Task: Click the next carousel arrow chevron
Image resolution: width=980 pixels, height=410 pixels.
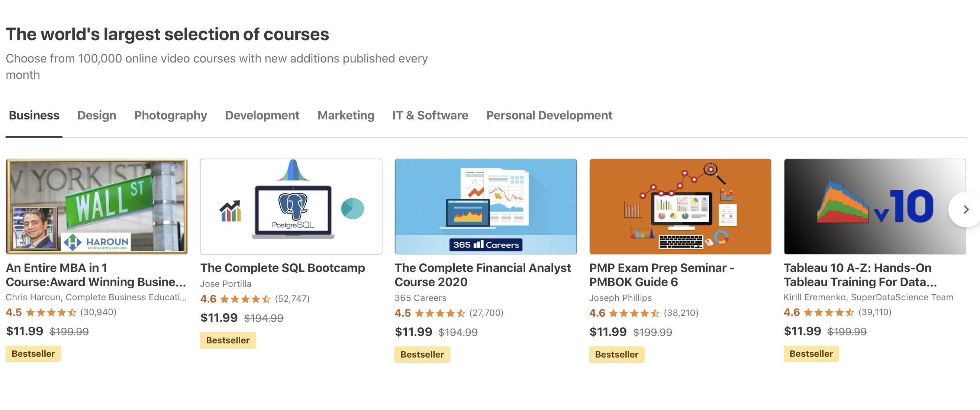Action: [x=966, y=209]
